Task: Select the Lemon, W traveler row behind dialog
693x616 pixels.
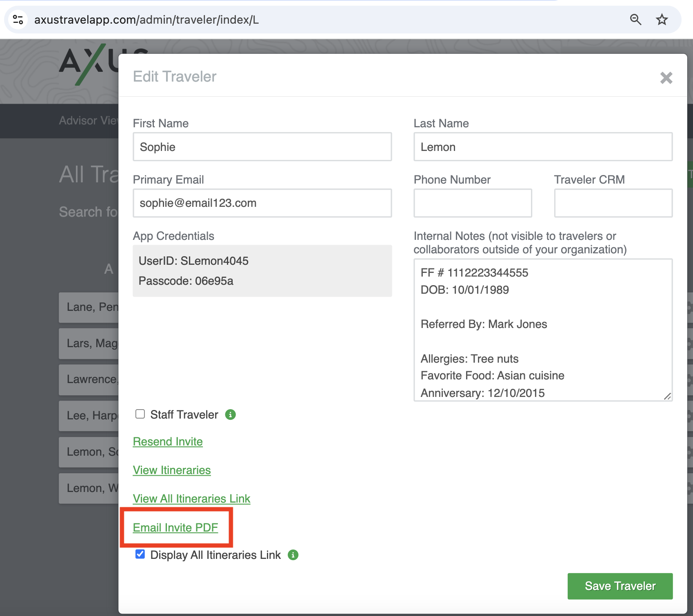Action: 89,488
